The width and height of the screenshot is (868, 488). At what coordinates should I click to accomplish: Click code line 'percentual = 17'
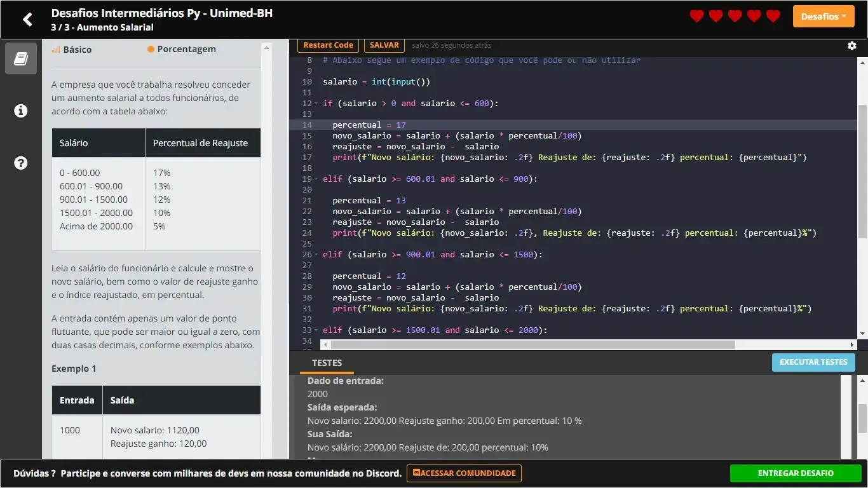369,125
